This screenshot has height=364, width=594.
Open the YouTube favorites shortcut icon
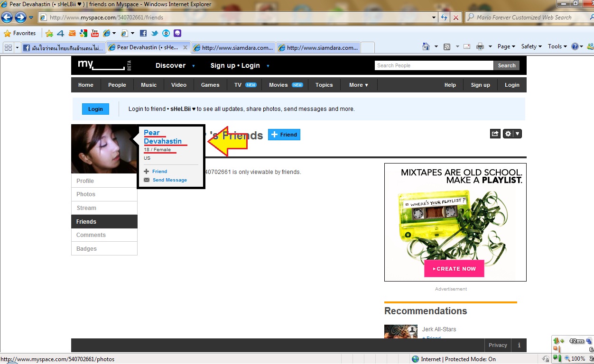pyautogui.click(x=95, y=33)
